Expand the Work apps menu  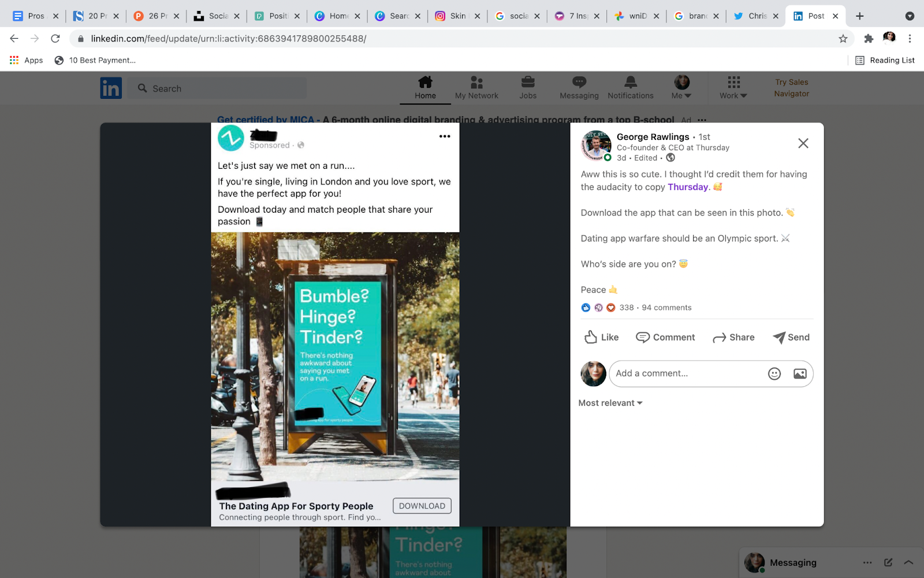click(733, 88)
